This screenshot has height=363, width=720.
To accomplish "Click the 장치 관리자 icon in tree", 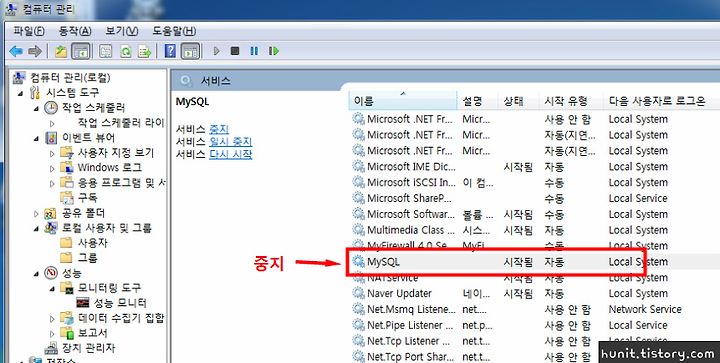I will pos(51,348).
